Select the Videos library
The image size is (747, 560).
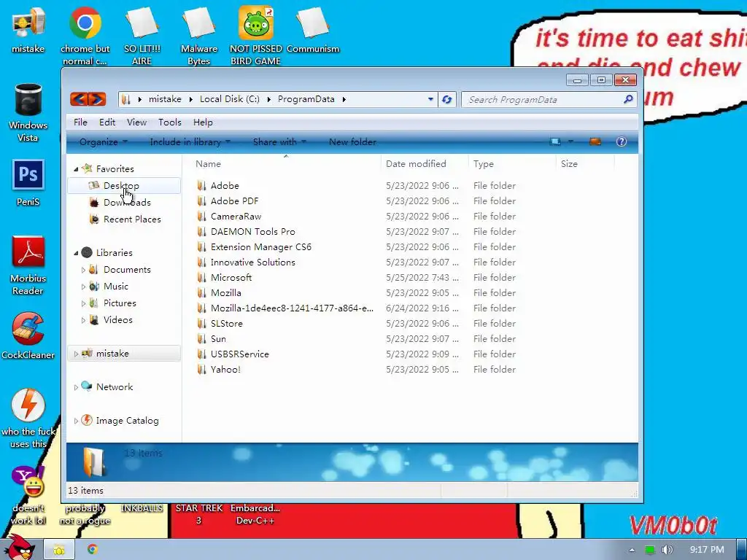[x=117, y=320]
